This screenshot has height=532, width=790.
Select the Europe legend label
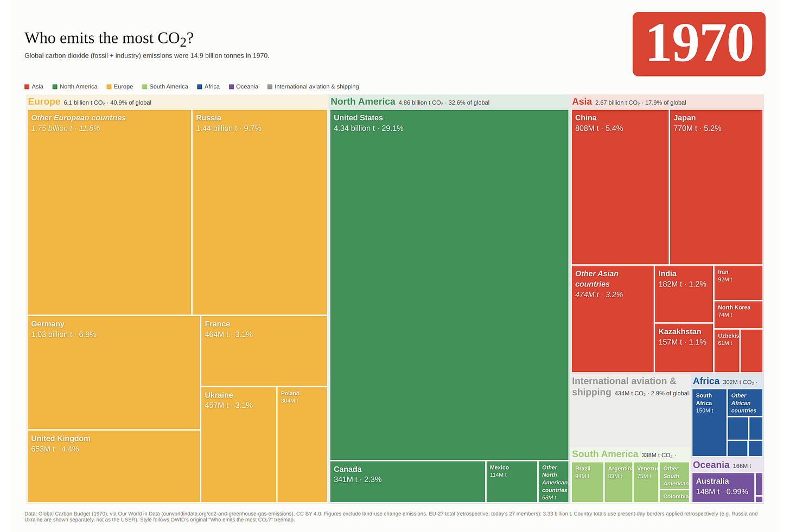click(123, 87)
